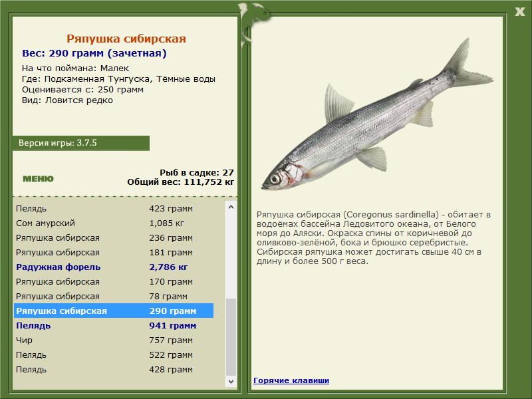Click Рыб в садке: 27 counter
The width and height of the screenshot is (532, 399).
(x=197, y=173)
